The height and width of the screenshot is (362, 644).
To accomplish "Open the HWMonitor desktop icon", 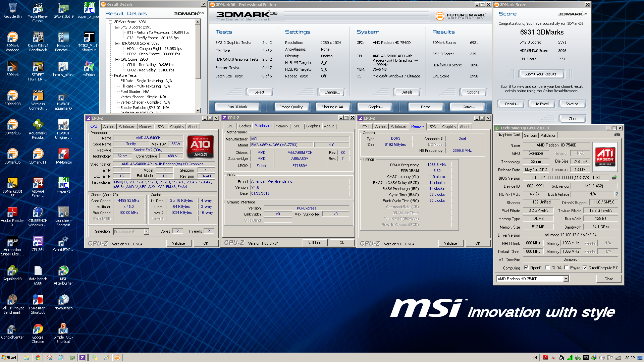I will [x=63, y=156].
